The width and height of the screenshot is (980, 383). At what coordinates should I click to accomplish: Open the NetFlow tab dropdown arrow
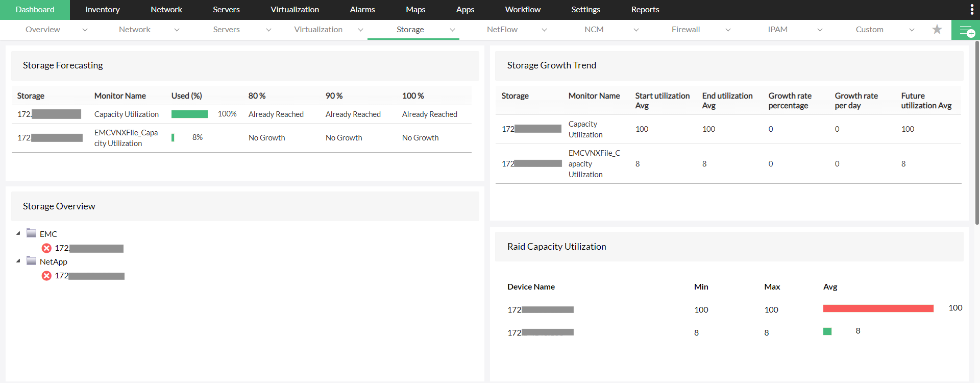544,30
